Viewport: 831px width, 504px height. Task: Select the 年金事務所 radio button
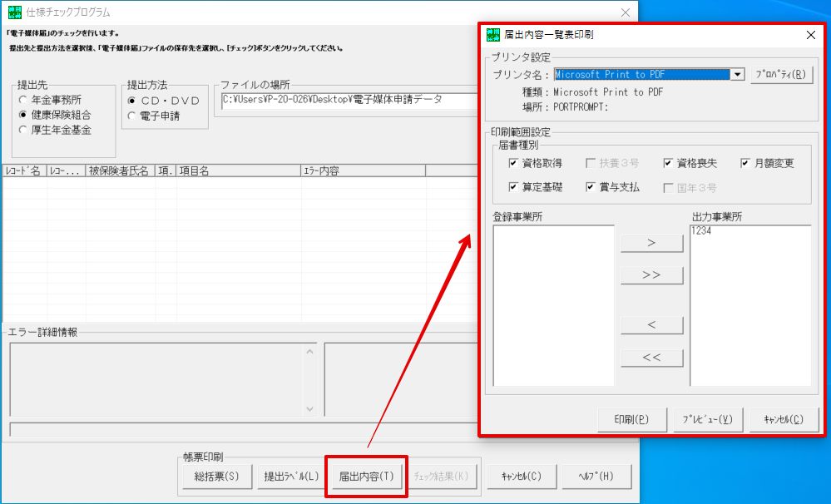point(22,100)
